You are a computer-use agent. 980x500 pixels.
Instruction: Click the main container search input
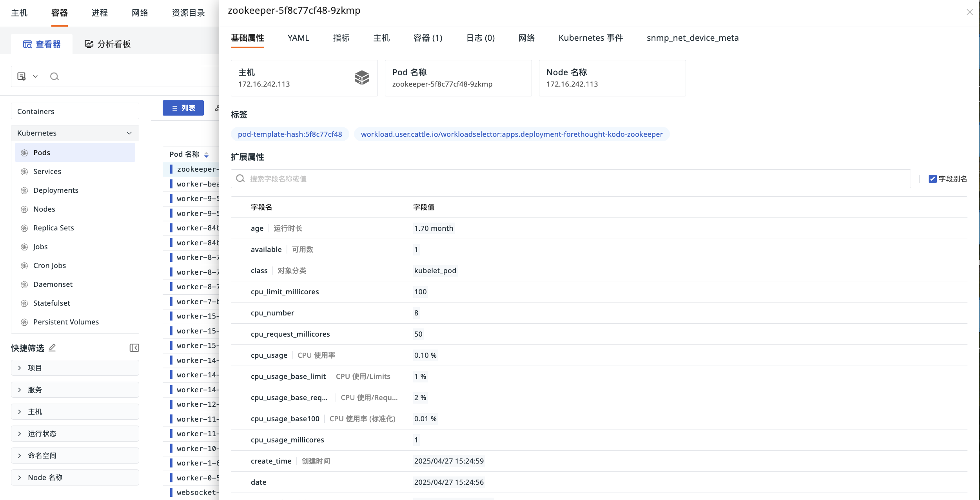pyautogui.click(x=132, y=76)
